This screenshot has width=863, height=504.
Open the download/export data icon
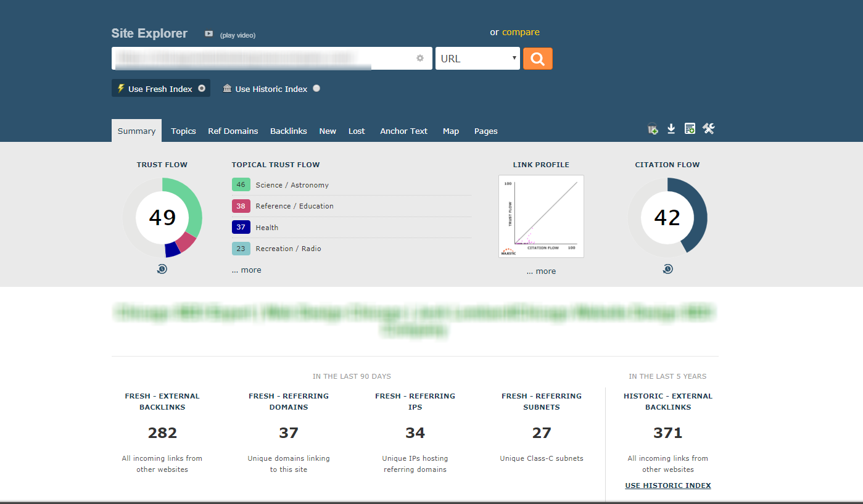pos(671,129)
